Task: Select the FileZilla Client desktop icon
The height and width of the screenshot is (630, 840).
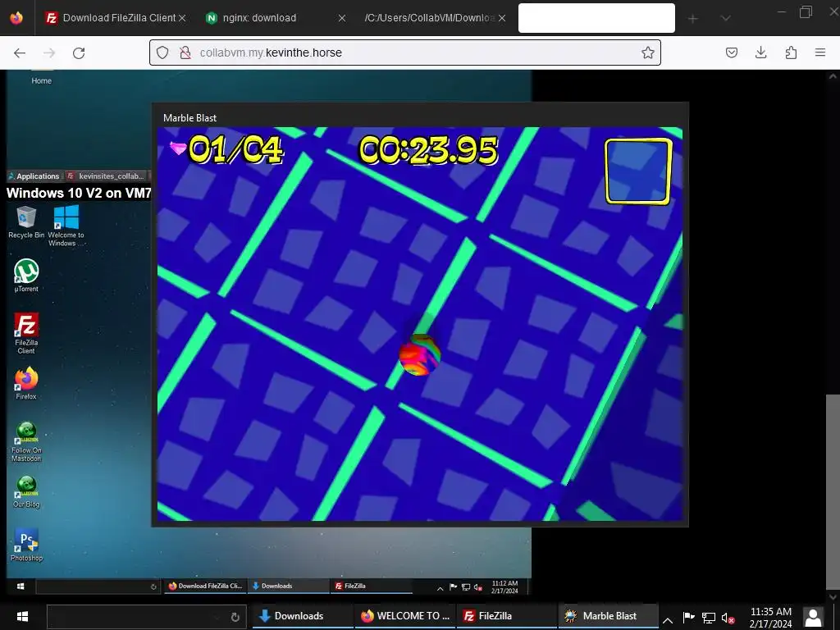Action: (25, 333)
